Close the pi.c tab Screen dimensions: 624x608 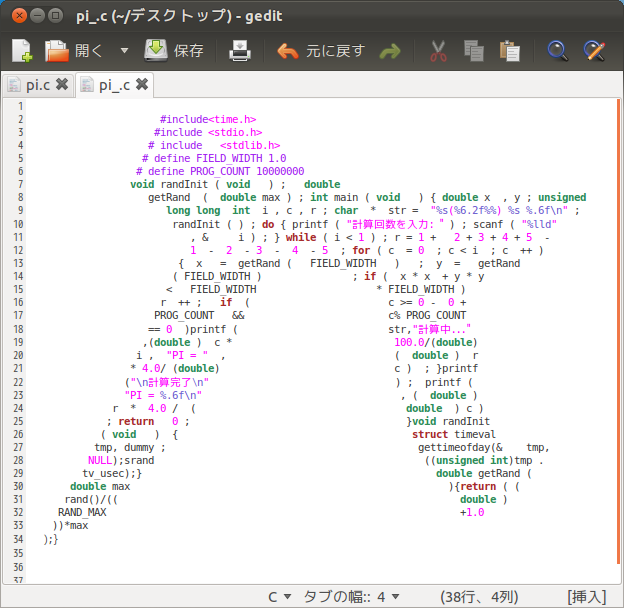tap(62, 84)
